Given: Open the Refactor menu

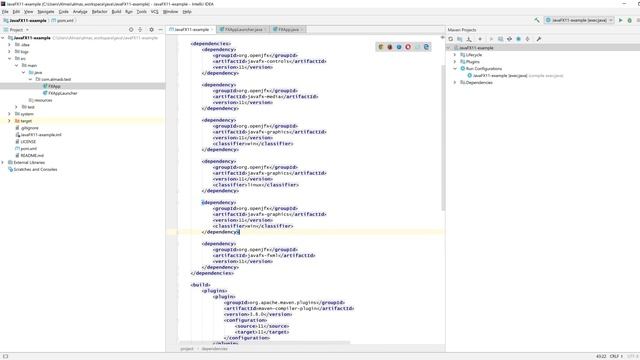Looking at the screenshot, I should point(99,12).
